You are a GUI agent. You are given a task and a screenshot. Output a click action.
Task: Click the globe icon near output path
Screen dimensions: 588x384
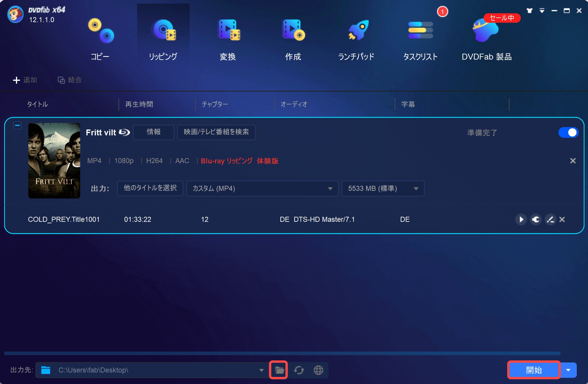point(318,370)
